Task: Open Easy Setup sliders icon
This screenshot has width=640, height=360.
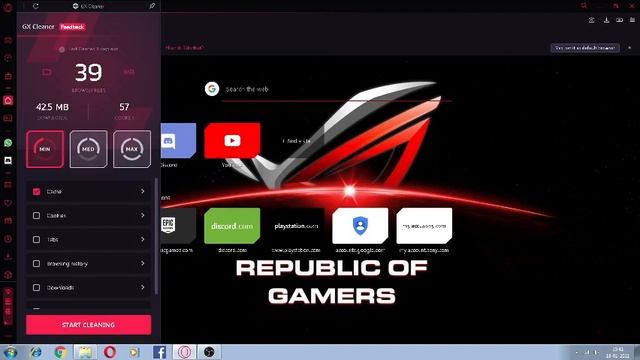Action: 632,20
